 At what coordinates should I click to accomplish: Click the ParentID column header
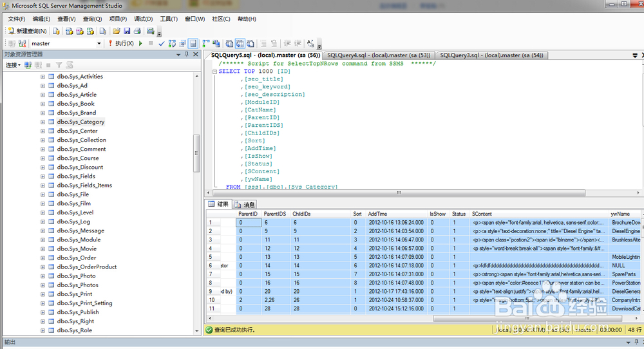(249, 214)
